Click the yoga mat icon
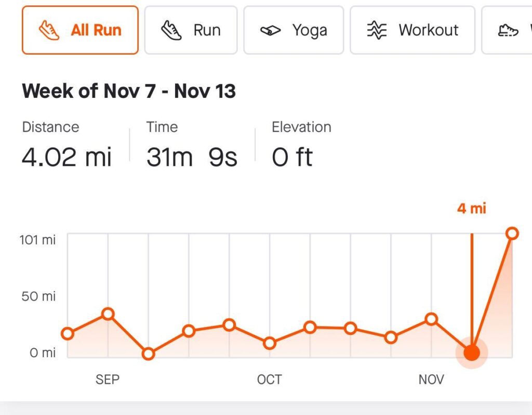Screen dimensions: 532x415 point(270,31)
